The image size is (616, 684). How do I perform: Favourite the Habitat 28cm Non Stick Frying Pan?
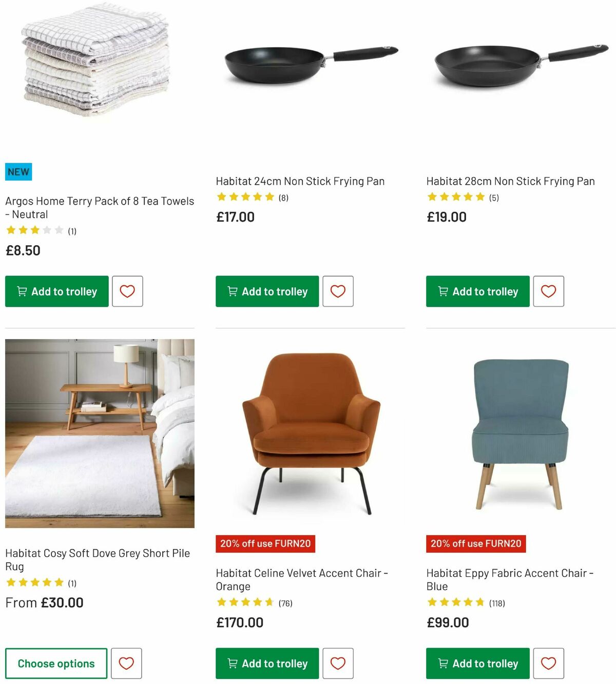[x=548, y=291]
